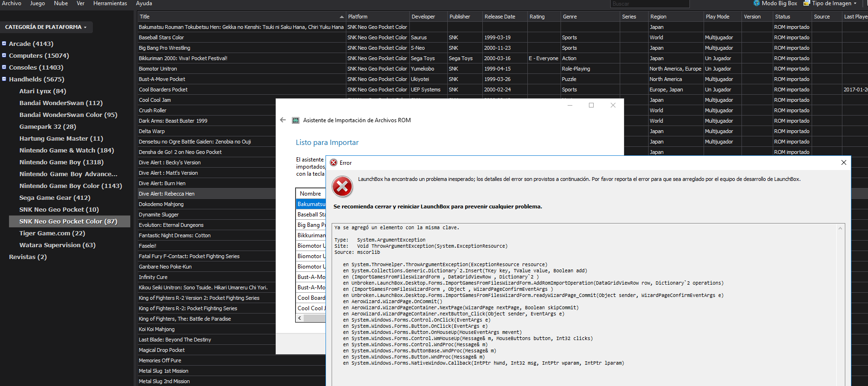Sort by Genre column header
Image resolution: width=868 pixels, height=386 pixels.
pos(590,17)
